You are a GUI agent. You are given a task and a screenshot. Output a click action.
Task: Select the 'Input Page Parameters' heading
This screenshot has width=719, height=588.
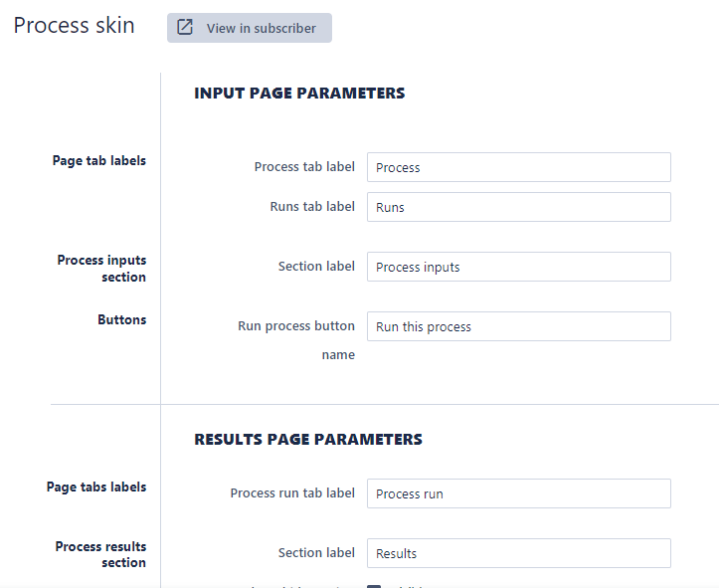(x=299, y=94)
